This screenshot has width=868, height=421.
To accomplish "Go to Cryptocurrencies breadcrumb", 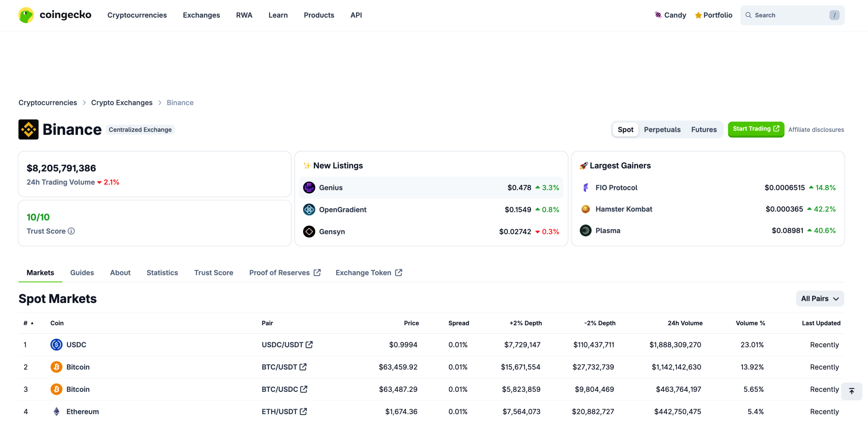I will pos(48,103).
